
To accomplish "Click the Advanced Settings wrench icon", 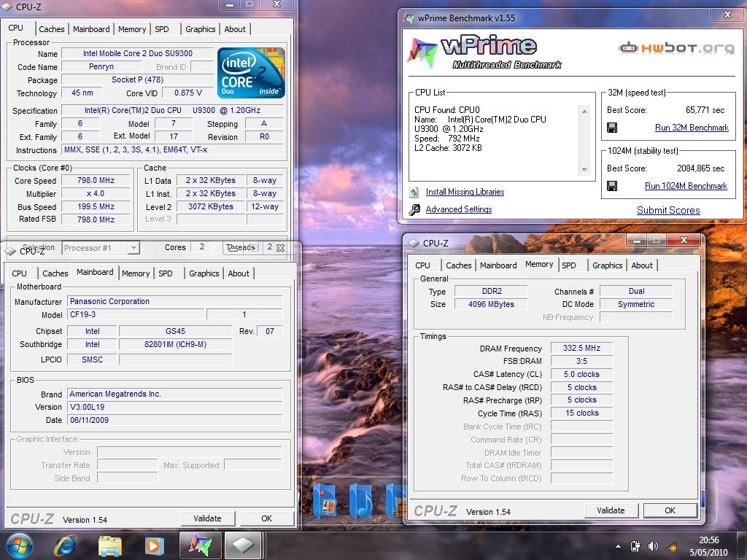I will click(414, 209).
